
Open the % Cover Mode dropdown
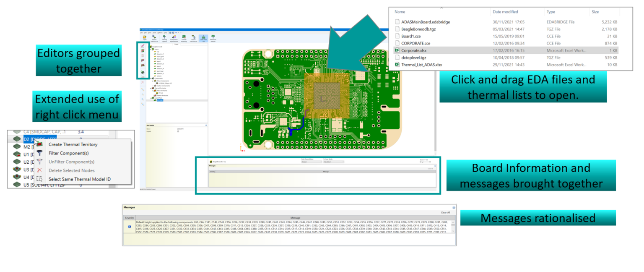(333, 162)
